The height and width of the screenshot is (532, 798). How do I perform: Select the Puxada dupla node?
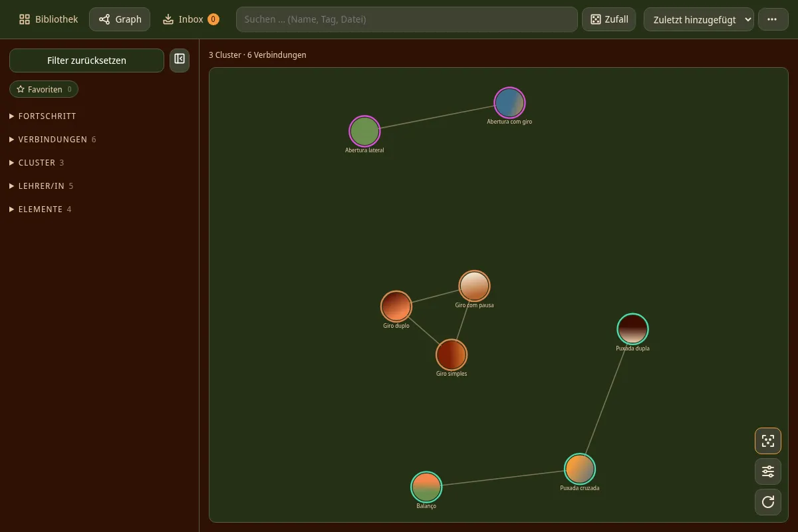[632, 329]
